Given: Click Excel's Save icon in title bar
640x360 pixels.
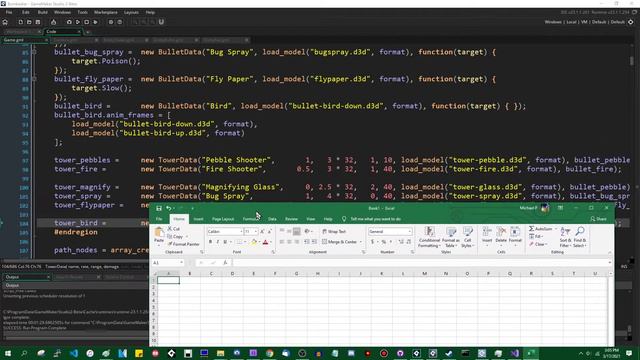Looking at the screenshot, I should click(x=159, y=208).
